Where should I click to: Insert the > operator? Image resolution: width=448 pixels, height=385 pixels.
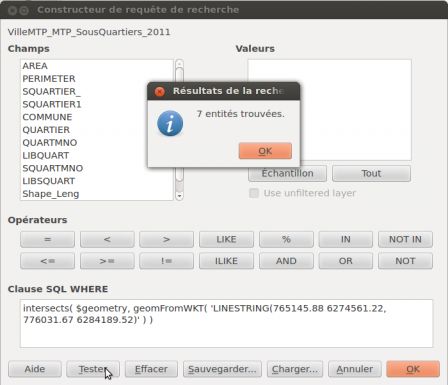[x=167, y=239]
